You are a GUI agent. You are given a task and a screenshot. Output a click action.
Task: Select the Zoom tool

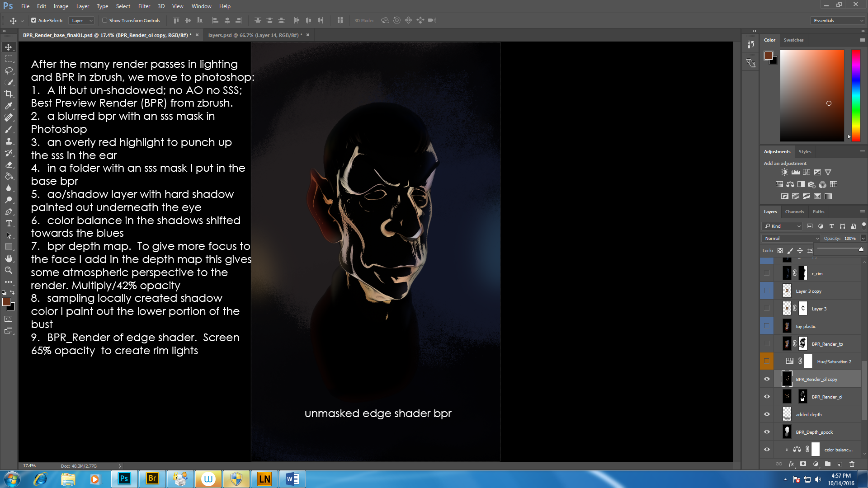pos(9,270)
